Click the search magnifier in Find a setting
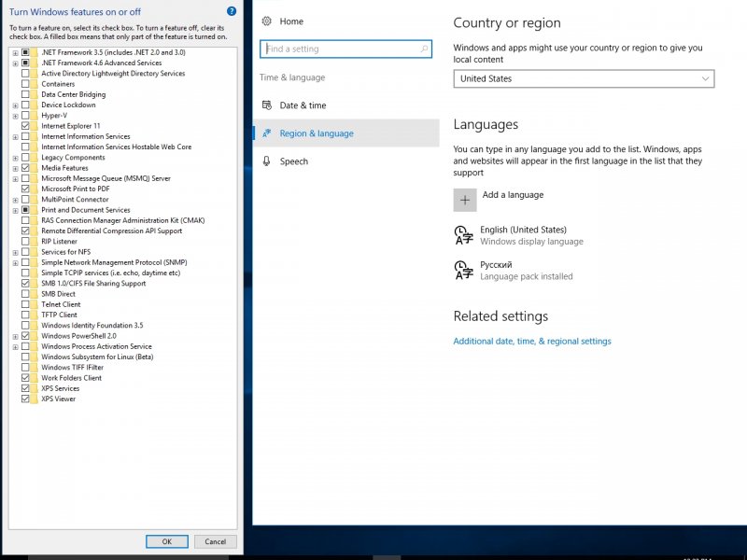Image resolution: width=747 pixels, height=560 pixels. coord(424,49)
